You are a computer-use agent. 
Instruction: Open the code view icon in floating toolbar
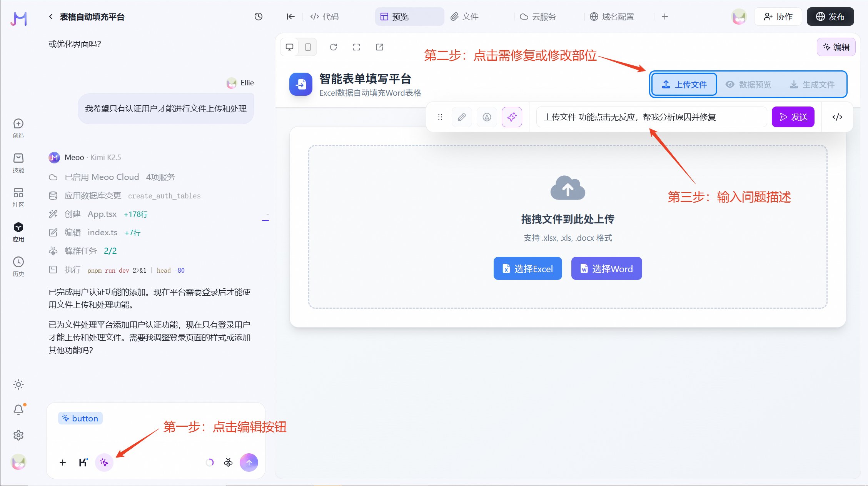[x=837, y=117]
